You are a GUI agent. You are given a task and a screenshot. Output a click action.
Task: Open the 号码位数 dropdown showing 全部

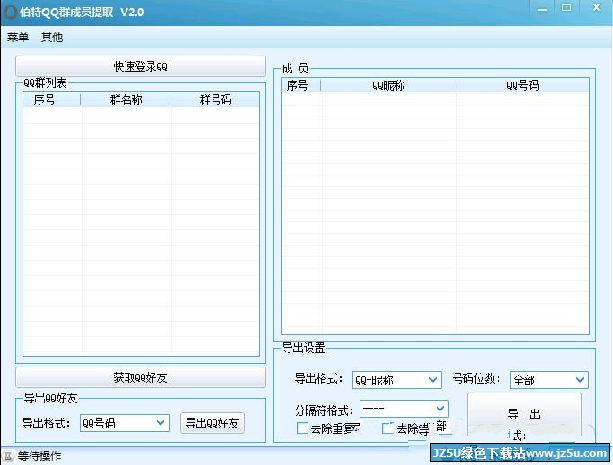pos(549,380)
